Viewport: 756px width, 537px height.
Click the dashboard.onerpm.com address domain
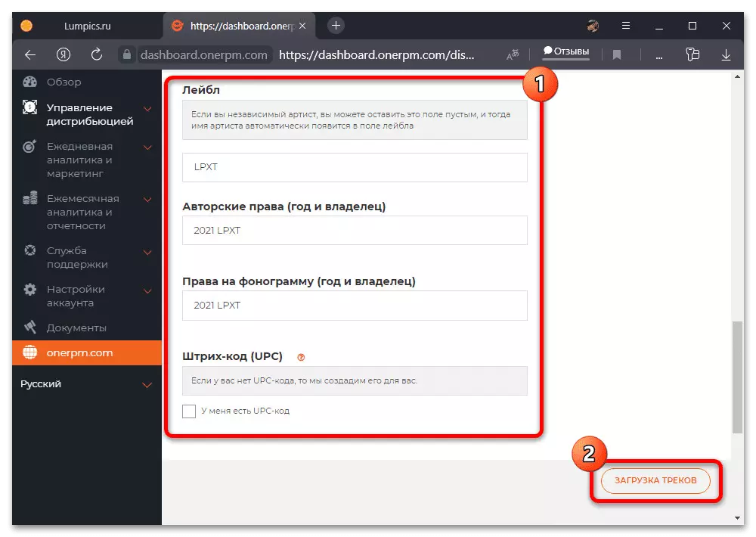[203, 55]
